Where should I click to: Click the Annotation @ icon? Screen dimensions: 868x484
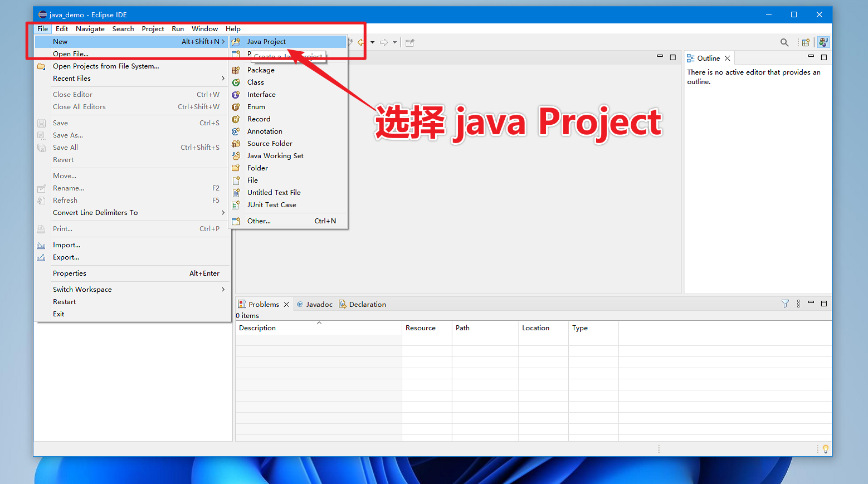click(x=236, y=131)
